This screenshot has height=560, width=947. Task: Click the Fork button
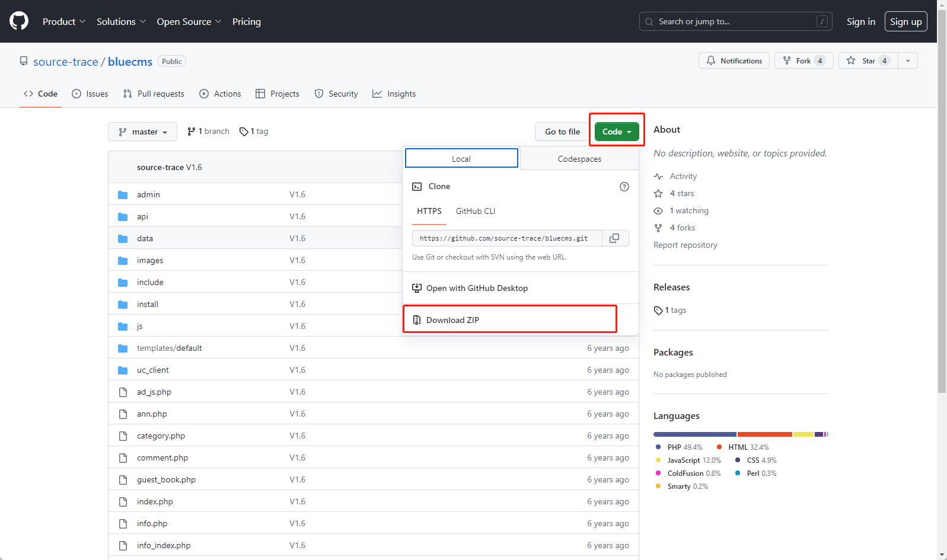[804, 60]
